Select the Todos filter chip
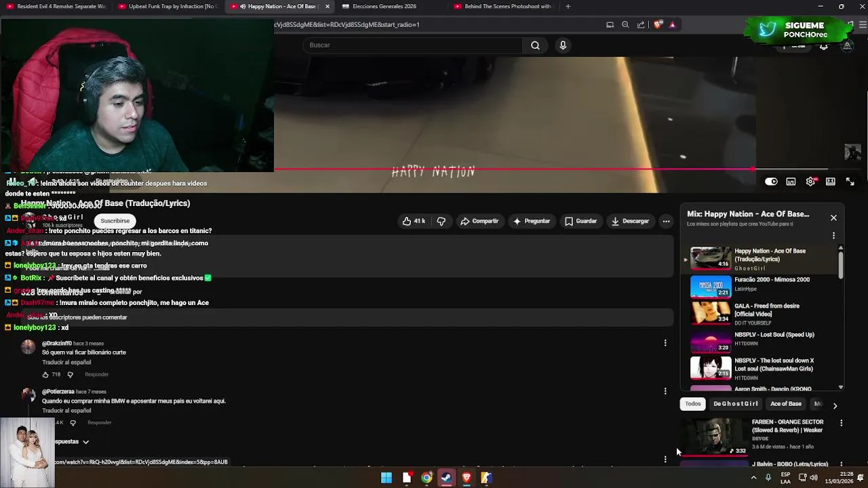This screenshot has height=488, width=868. pyautogui.click(x=692, y=404)
